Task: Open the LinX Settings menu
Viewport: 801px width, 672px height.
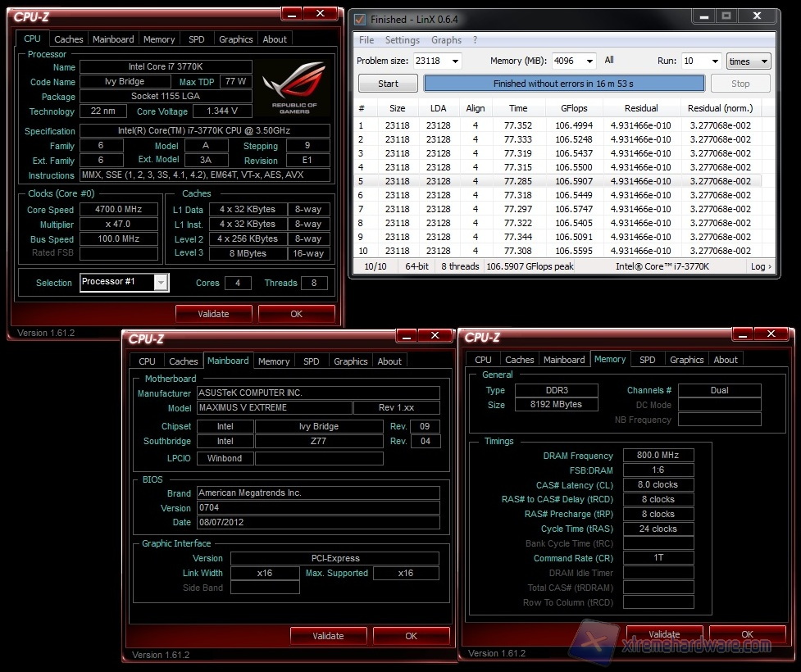Action: click(x=402, y=40)
